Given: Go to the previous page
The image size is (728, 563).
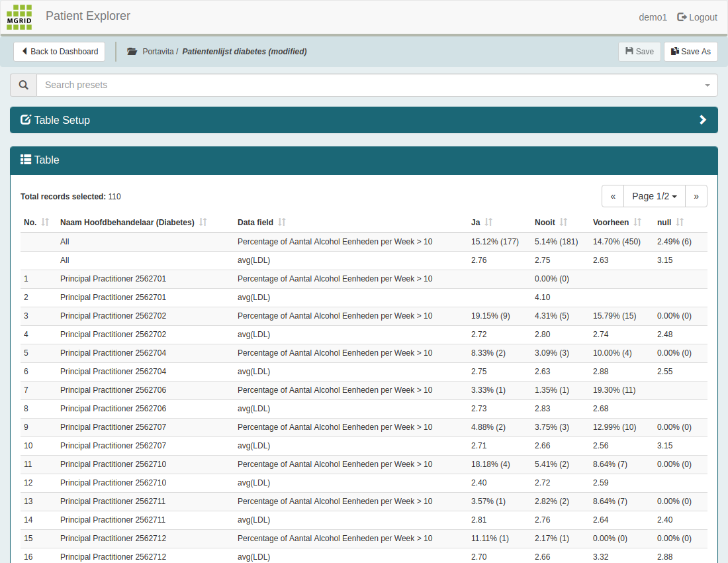Looking at the screenshot, I should click(613, 196).
